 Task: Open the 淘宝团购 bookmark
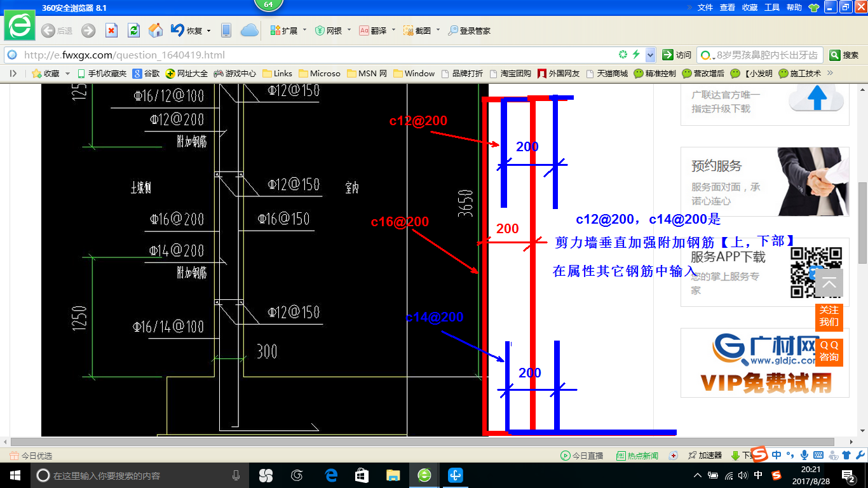point(510,74)
